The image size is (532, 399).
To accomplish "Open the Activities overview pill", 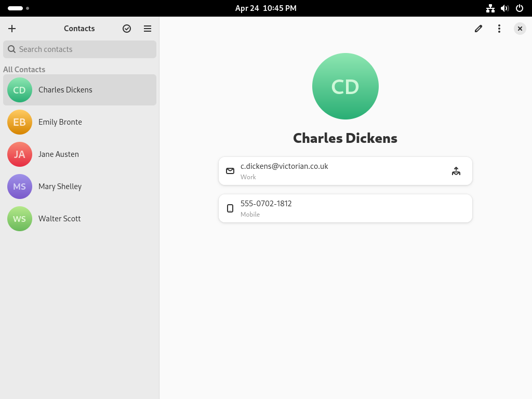I will (18, 8).
